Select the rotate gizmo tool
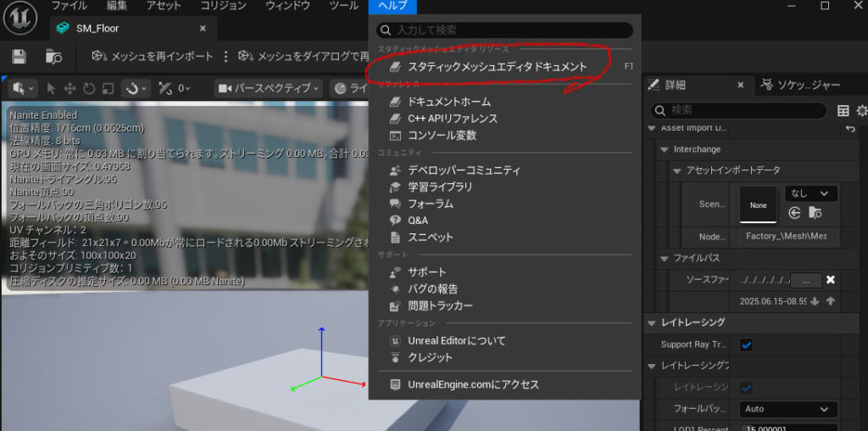Image resolution: width=868 pixels, height=431 pixels. tap(88, 88)
